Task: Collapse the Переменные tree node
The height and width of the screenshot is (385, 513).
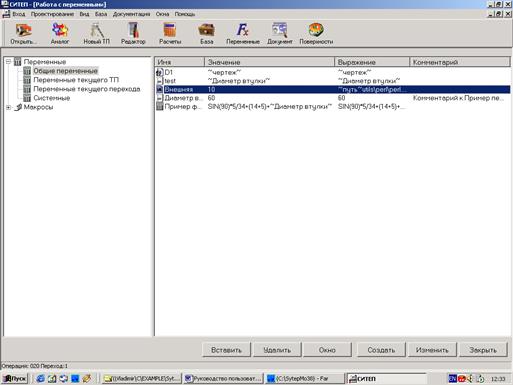Action: click(x=8, y=62)
